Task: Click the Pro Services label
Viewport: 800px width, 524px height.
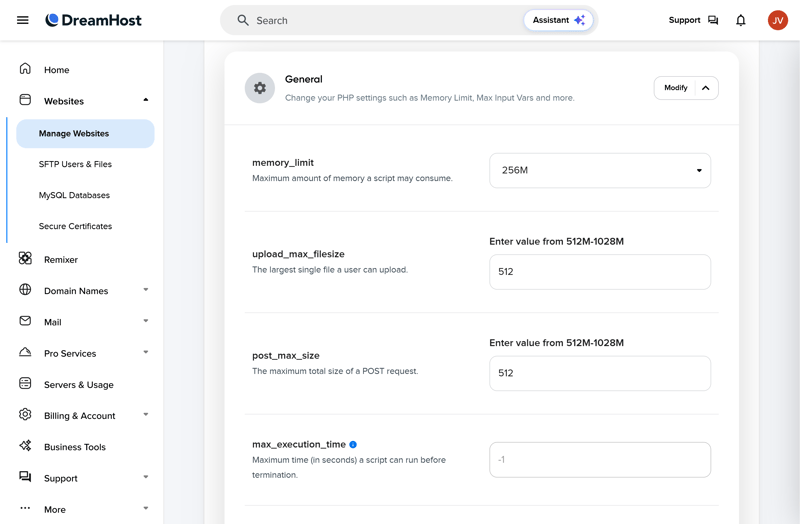Action: click(x=70, y=354)
